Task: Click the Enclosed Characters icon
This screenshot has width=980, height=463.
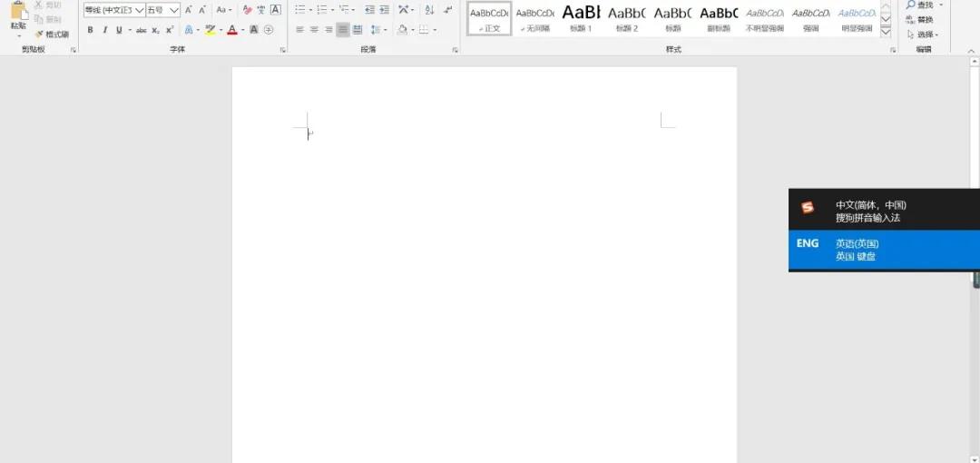Action: (268, 30)
